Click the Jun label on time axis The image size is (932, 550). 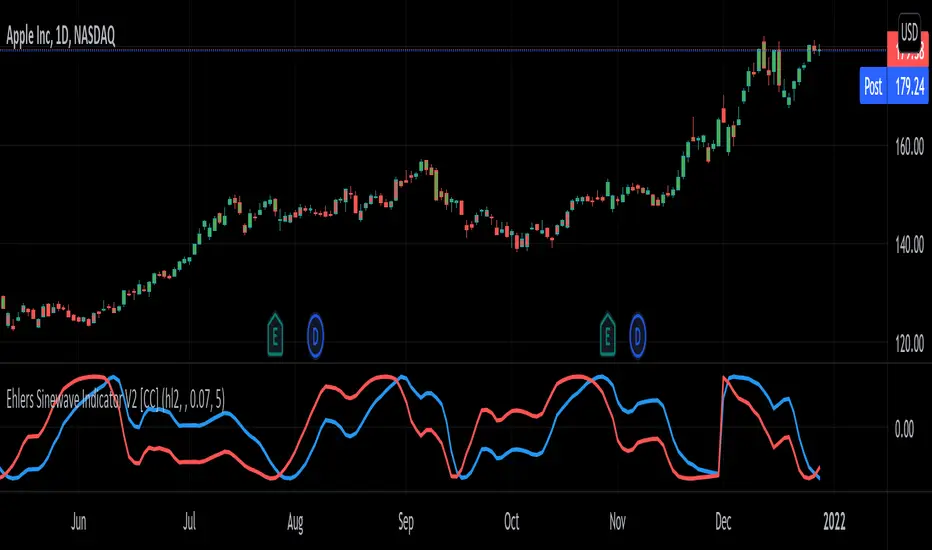pos(78,521)
